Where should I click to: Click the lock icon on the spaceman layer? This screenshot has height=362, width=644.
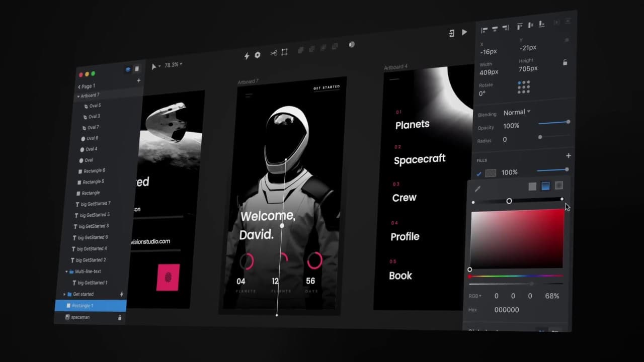click(x=119, y=317)
